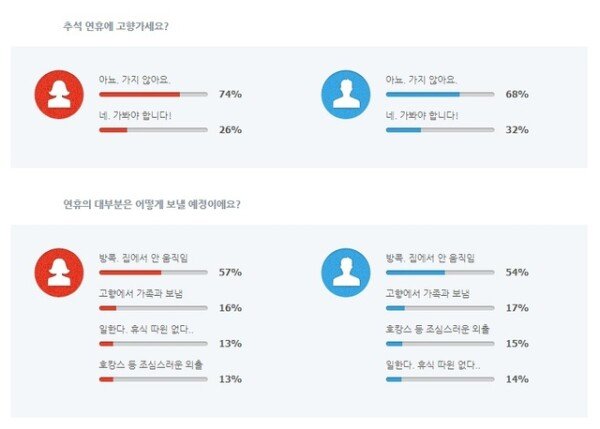This screenshot has width=600, height=429.
Task: Select the 아뇨. 가지 않아요. label beside the male avatar
Action: pos(422,79)
